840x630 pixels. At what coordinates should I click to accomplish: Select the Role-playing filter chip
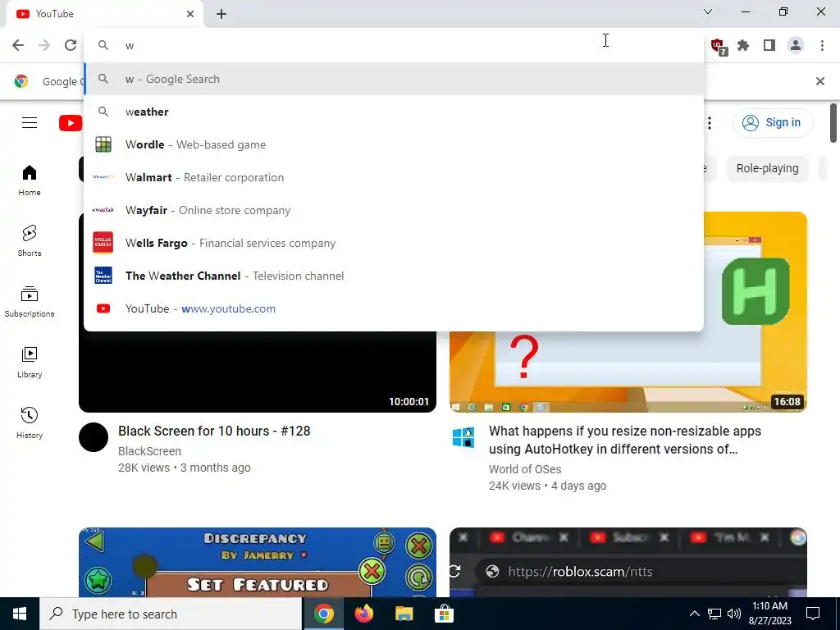tap(767, 168)
